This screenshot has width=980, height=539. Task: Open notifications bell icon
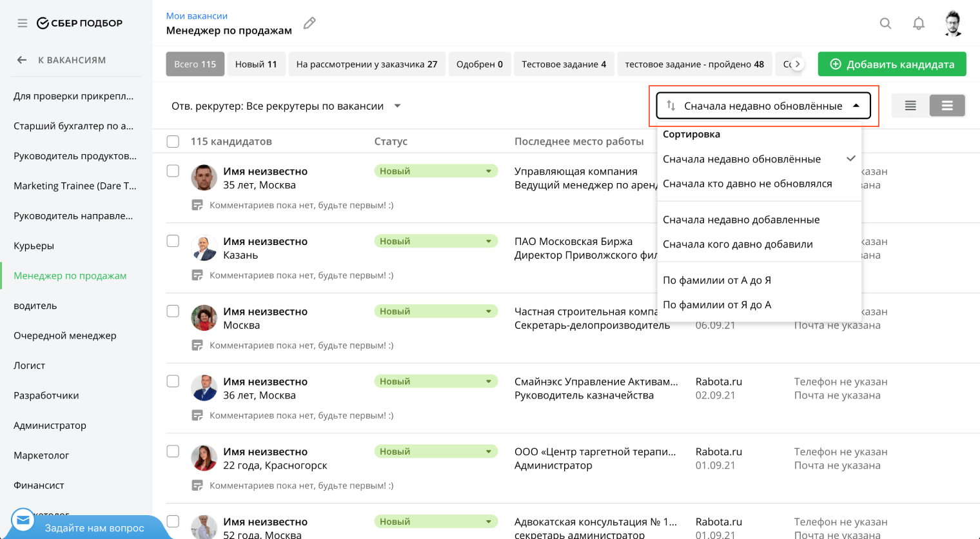pos(918,23)
